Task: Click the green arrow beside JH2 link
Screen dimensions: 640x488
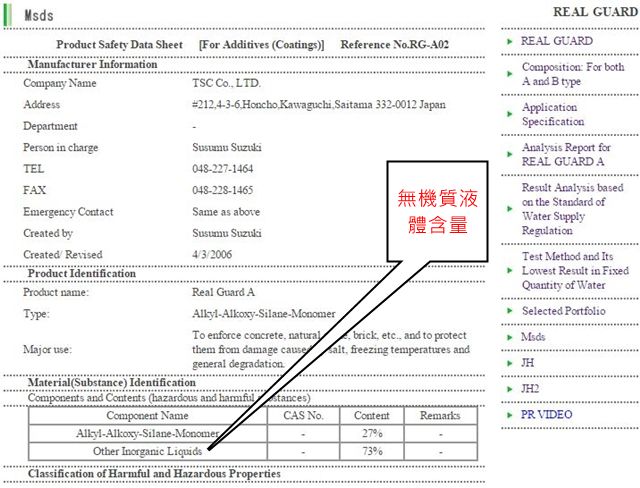Action: [x=509, y=389]
